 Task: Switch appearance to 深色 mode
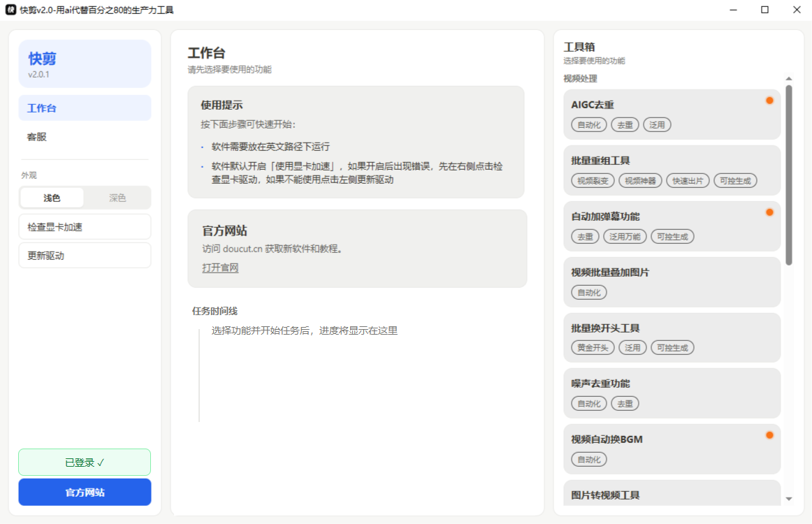[x=117, y=198]
